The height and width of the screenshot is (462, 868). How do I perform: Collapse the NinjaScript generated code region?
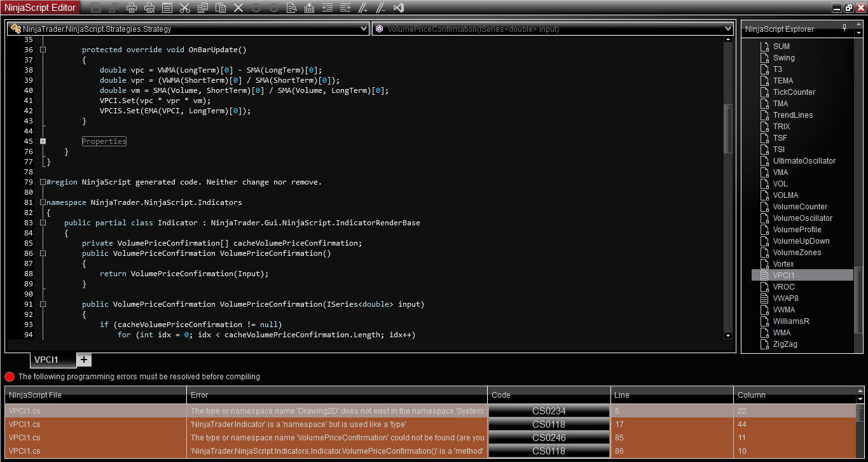(x=43, y=182)
